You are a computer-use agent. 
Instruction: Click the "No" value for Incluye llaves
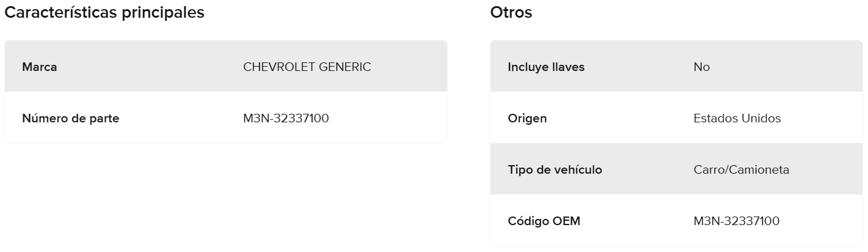(702, 67)
